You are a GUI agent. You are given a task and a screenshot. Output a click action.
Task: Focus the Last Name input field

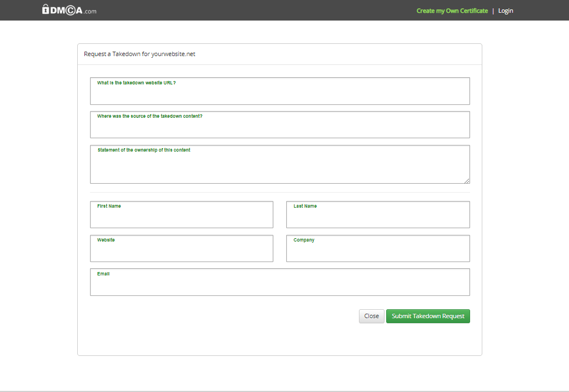[378, 218]
